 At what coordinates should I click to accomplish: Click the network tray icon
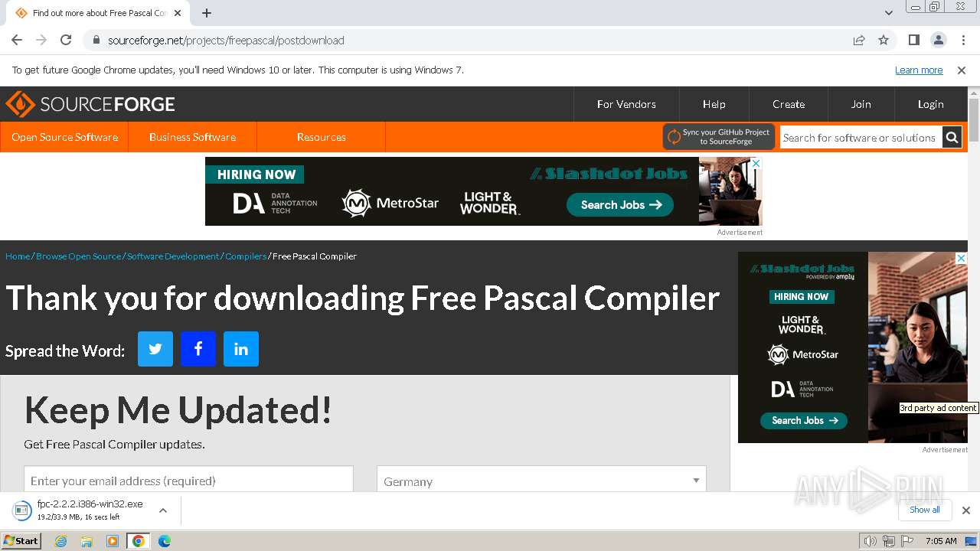[888, 541]
